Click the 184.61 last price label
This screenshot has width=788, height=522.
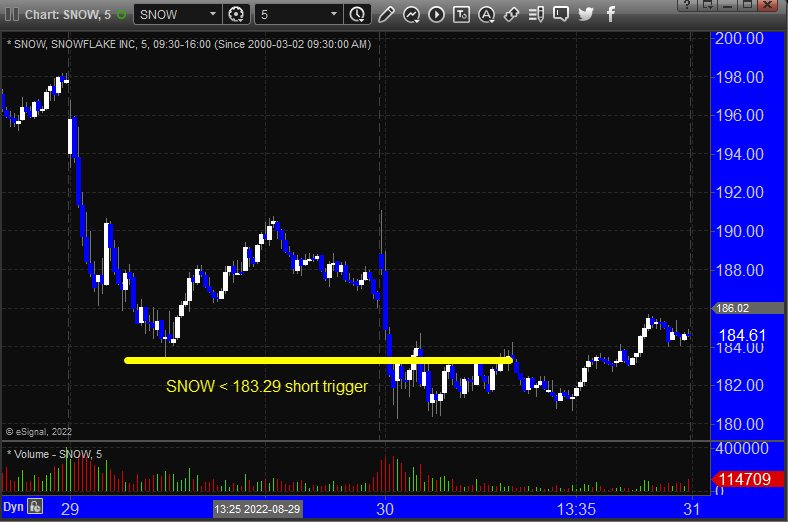click(742, 335)
